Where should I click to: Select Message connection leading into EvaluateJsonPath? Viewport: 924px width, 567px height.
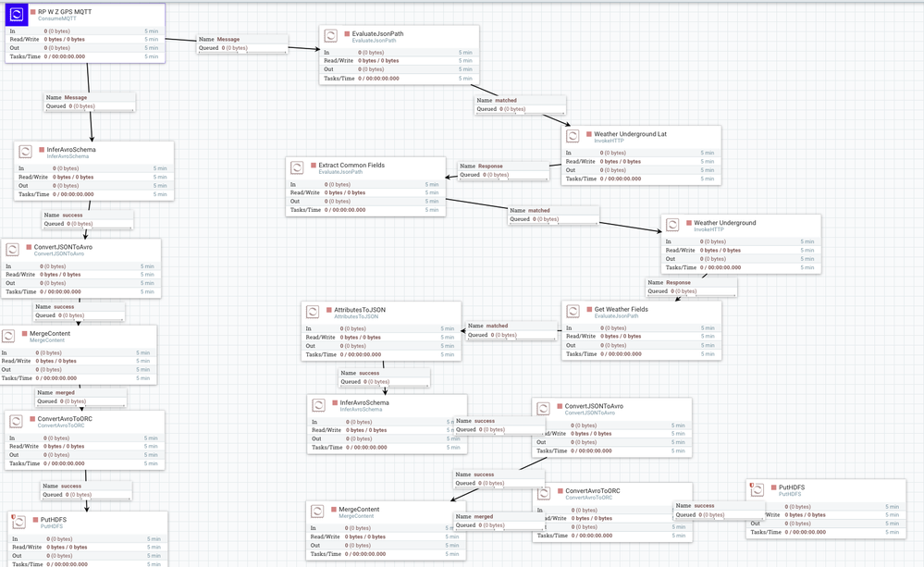click(x=242, y=43)
